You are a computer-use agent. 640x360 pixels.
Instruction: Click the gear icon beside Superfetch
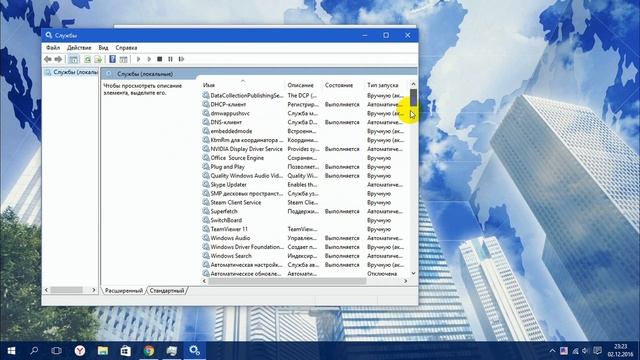click(206, 211)
